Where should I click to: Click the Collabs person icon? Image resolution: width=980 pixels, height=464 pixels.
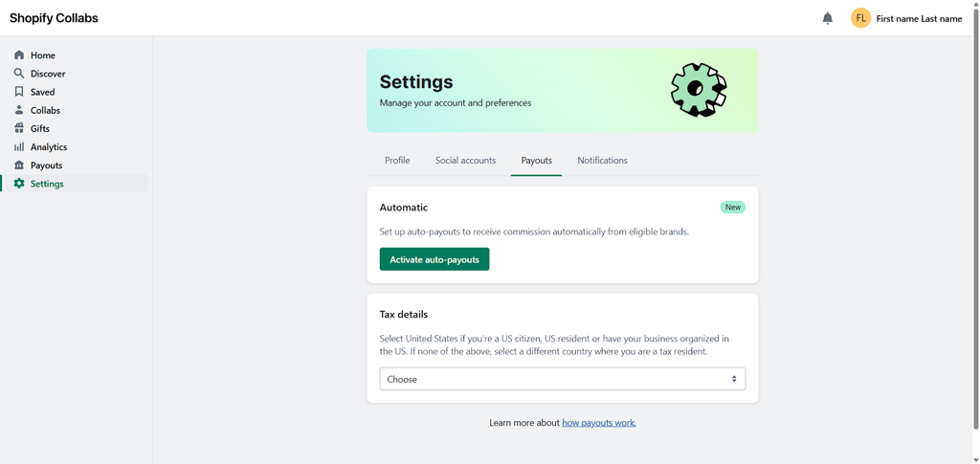pos(19,110)
